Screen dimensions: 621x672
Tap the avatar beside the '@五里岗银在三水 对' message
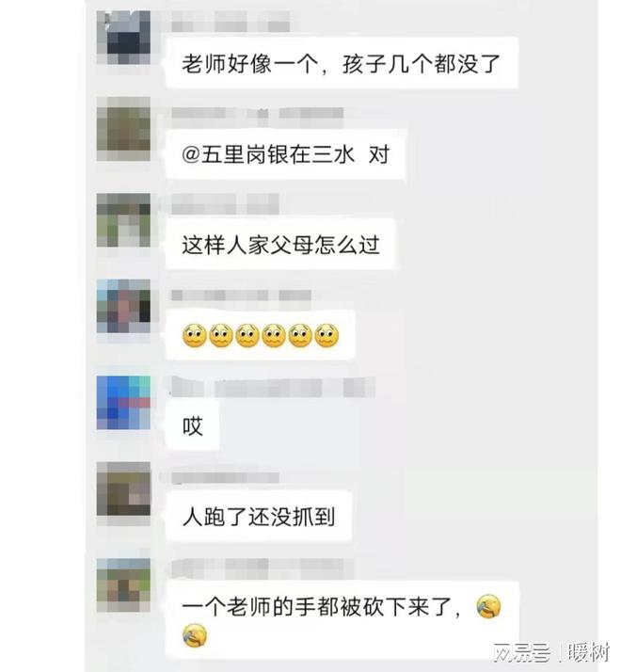(123, 129)
